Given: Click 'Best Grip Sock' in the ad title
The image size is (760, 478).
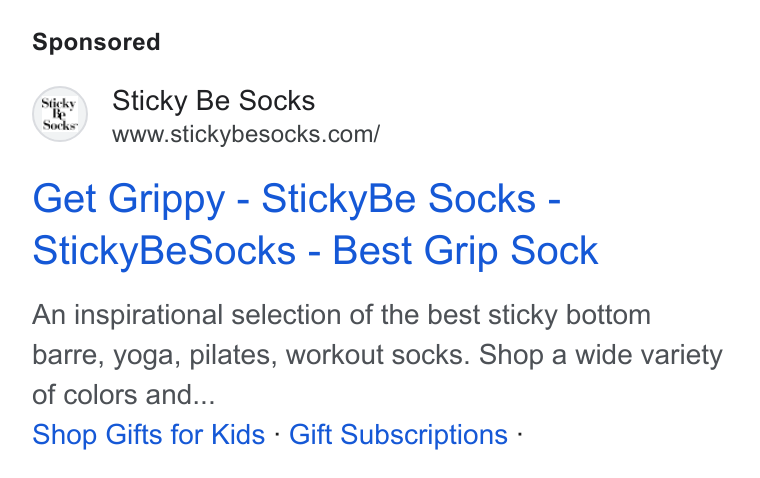Looking at the screenshot, I should click(465, 251).
